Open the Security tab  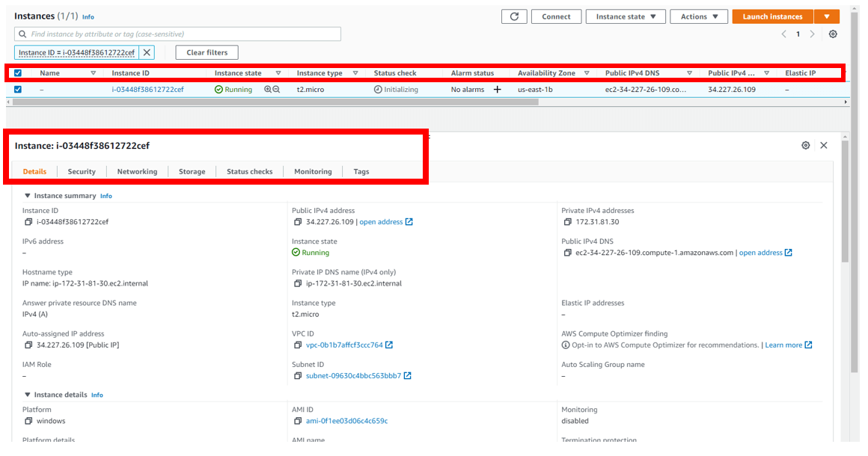pyautogui.click(x=82, y=171)
